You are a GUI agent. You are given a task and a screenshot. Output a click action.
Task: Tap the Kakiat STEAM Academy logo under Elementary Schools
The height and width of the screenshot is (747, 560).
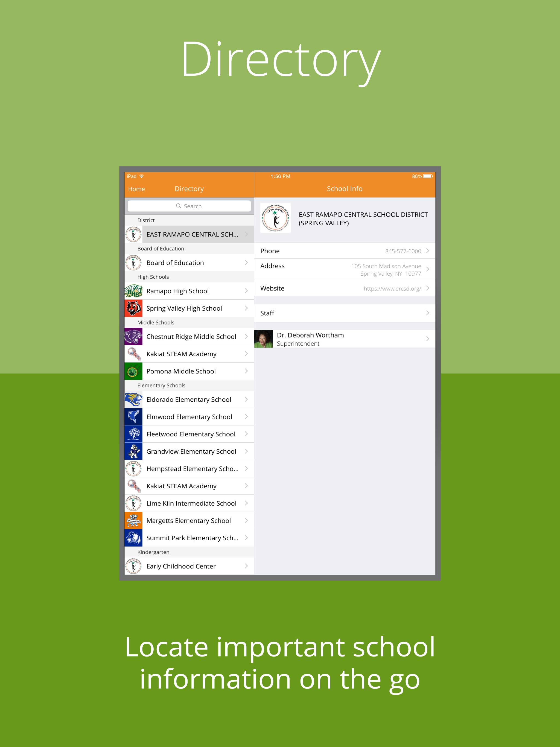click(133, 486)
